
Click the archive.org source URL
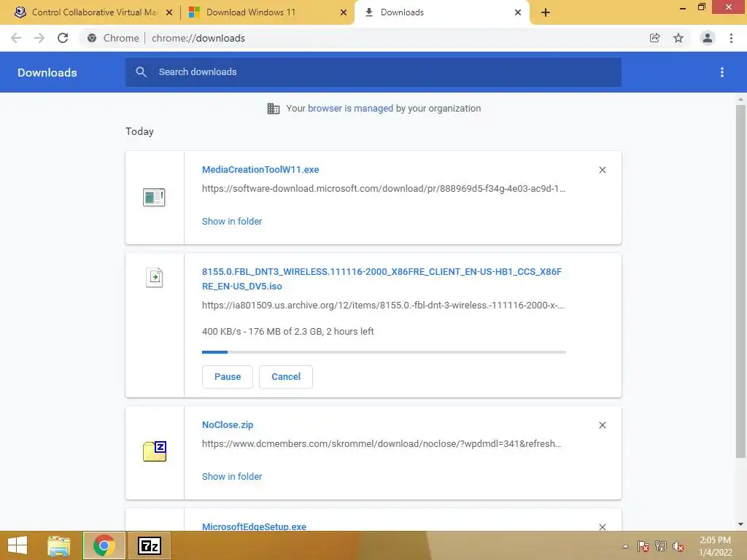[x=382, y=306]
